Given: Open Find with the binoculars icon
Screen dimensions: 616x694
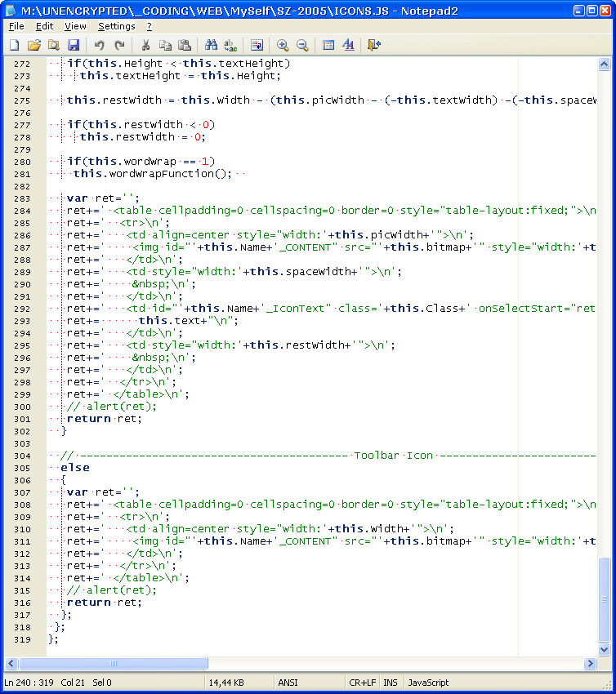Looking at the screenshot, I should tap(211, 45).
